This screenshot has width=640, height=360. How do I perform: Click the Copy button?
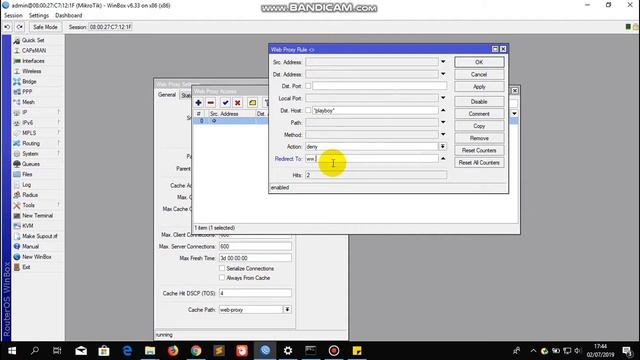(x=479, y=126)
